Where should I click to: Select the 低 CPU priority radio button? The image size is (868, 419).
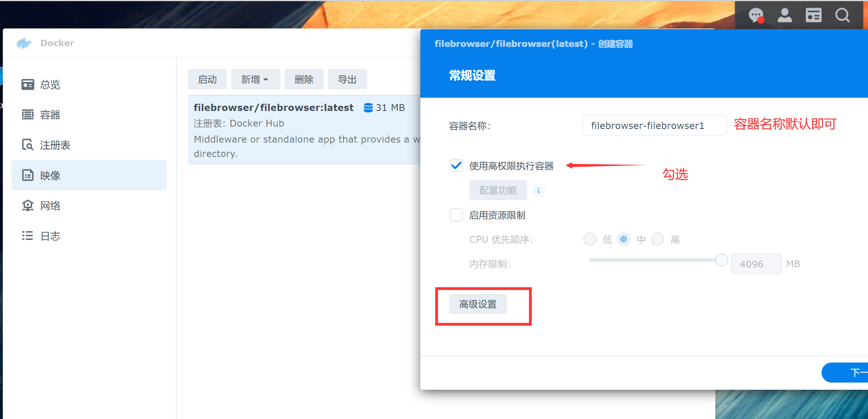click(589, 240)
